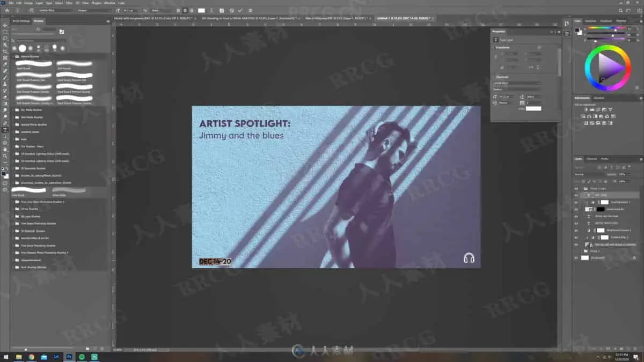The height and width of the screenshot is (362, 644).
Task: Open the File menu
Action: (11, 3)
